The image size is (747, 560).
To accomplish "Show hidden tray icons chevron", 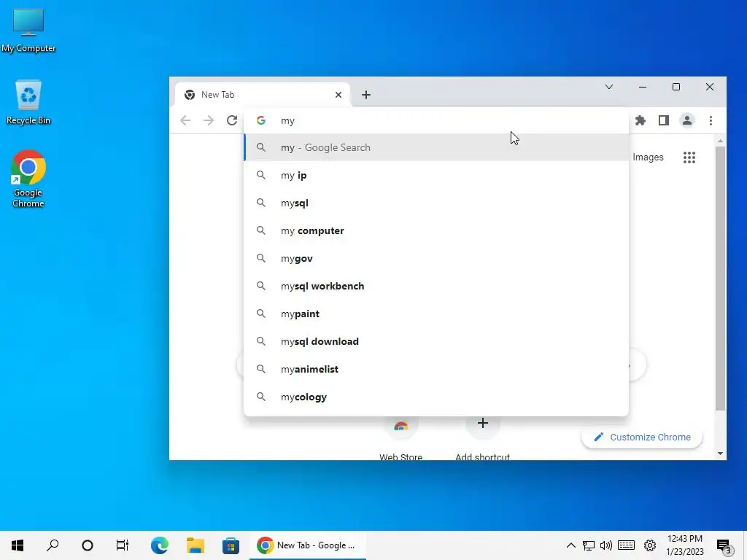I will tap(570, 545).
